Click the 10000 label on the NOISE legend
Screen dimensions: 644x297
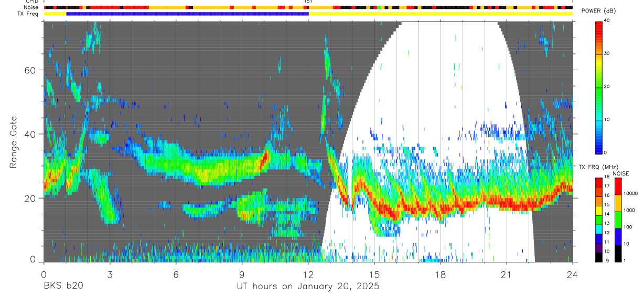point(630,193)
